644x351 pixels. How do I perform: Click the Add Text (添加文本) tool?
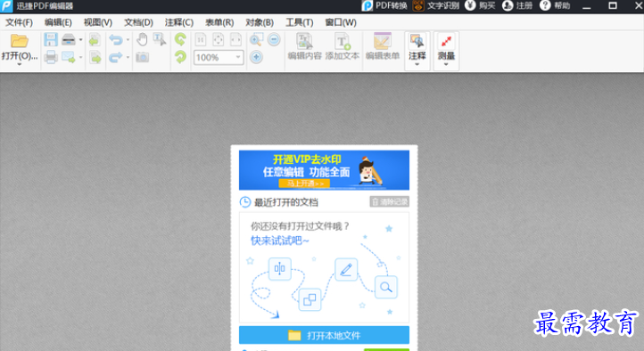343,46
